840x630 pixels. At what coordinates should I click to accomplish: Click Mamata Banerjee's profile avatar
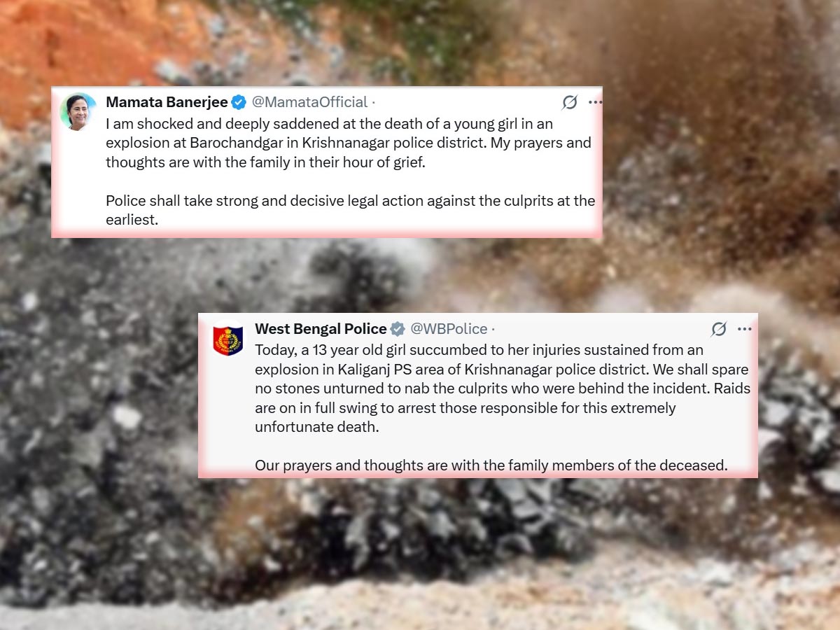[x=78, y=111]
